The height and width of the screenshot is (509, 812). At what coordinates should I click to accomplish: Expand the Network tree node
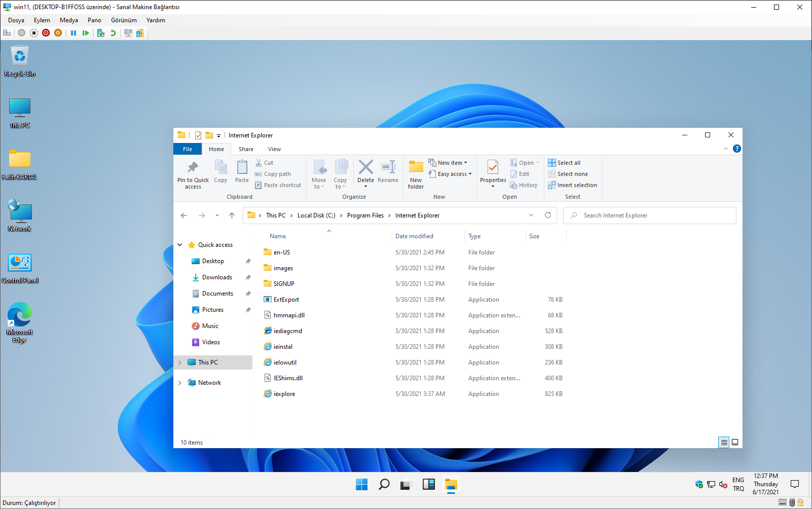pos(180,383)
